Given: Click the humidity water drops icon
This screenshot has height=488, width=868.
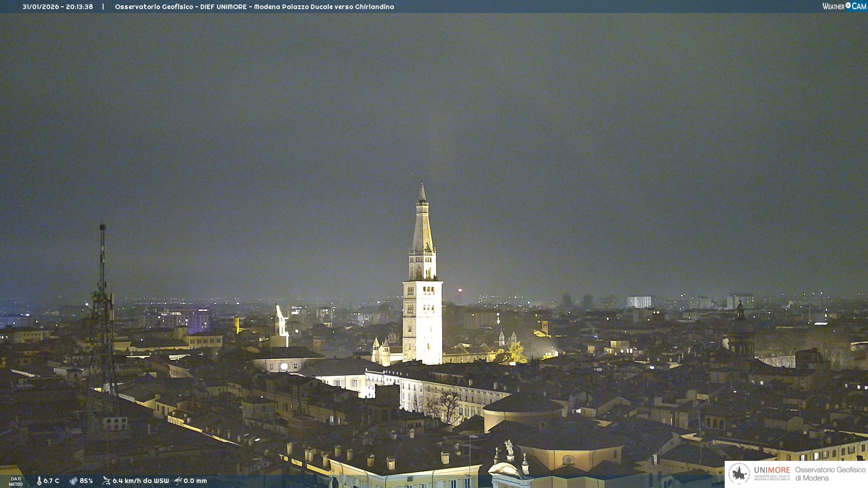Looking at the screenshot, I should coord(73,481).
